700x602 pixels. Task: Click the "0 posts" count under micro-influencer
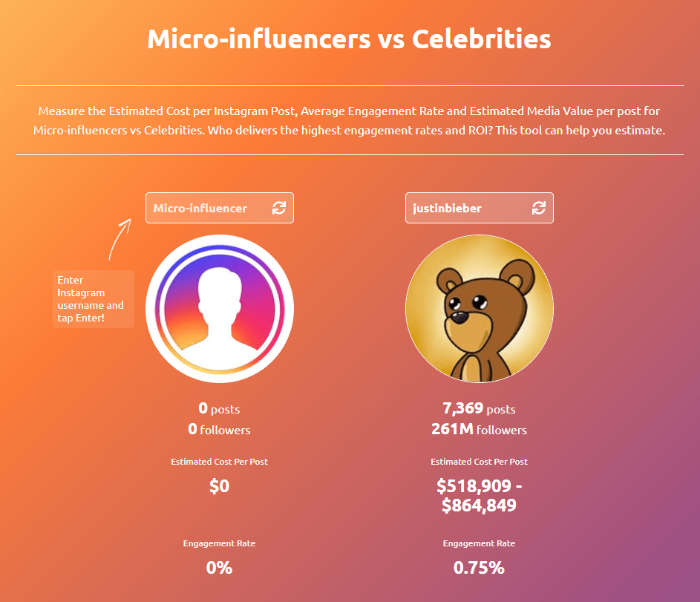219,408
